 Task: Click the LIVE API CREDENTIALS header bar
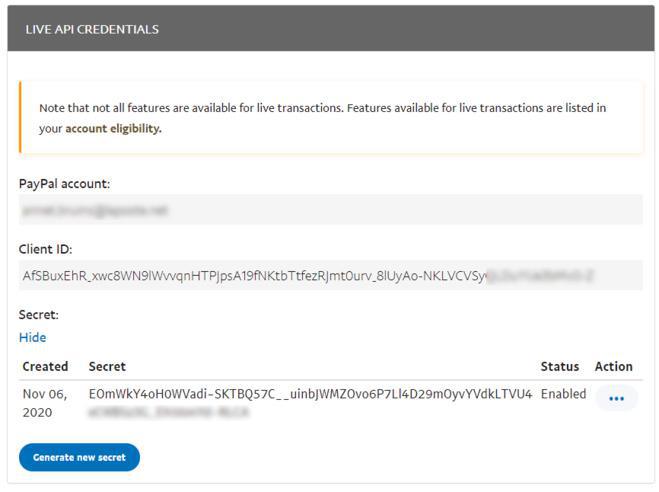330,29
